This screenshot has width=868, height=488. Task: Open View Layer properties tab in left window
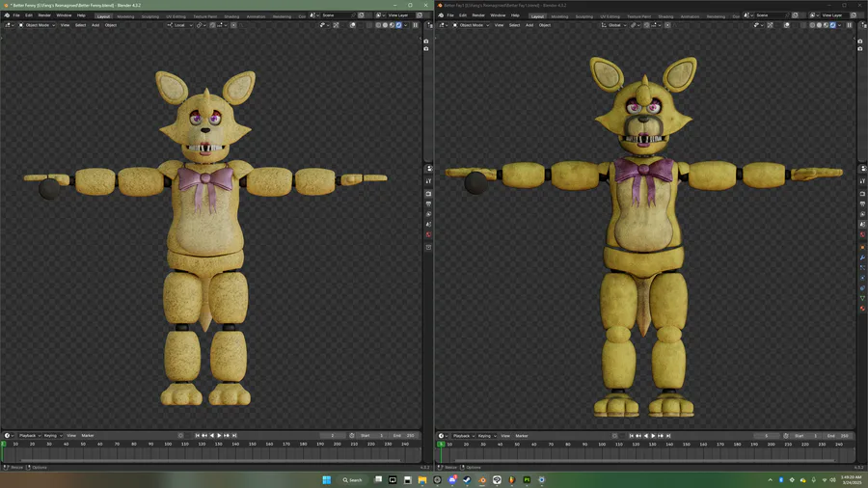[428, 214]
